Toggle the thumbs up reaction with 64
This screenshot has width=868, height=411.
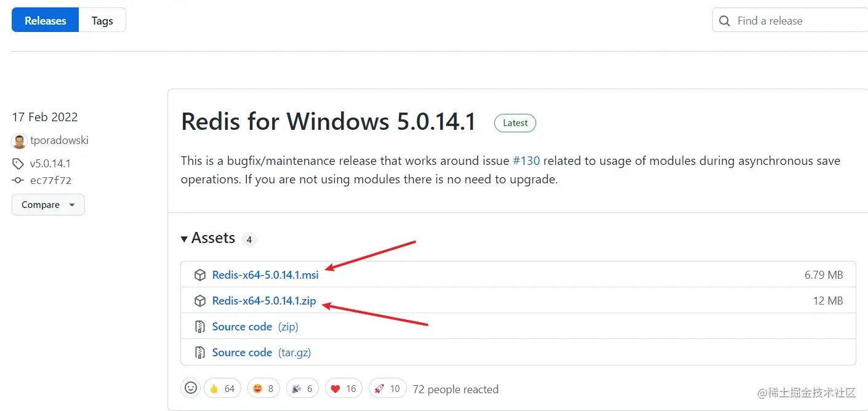coord(223,388)
